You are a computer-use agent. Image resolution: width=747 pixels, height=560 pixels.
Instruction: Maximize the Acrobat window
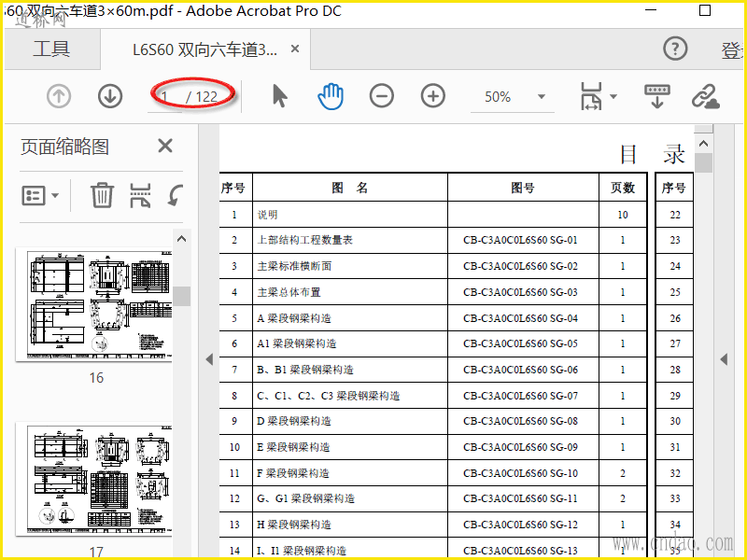705,10
